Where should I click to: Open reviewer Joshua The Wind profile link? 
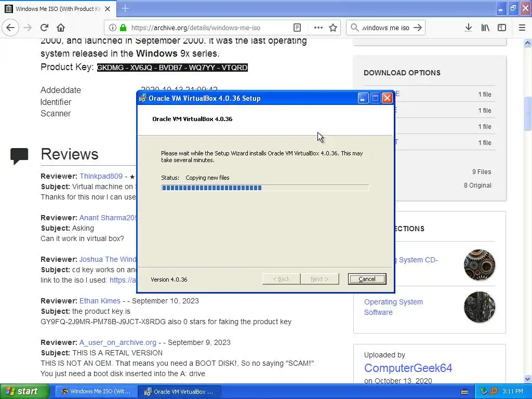click(x=108, y=259)
